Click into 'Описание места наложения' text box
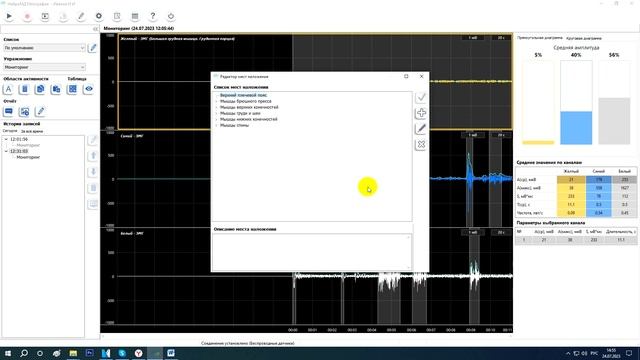This screenshot has height=360, width=640. pos(312,251)
